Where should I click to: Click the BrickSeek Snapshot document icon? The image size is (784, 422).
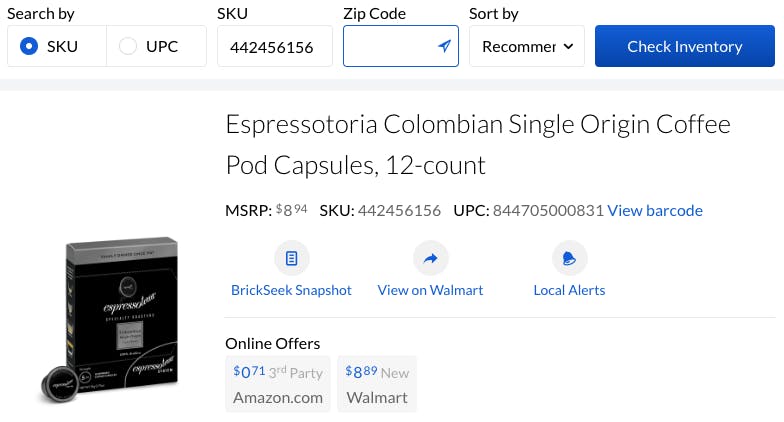pyautogui.click(x=291, y=259)
